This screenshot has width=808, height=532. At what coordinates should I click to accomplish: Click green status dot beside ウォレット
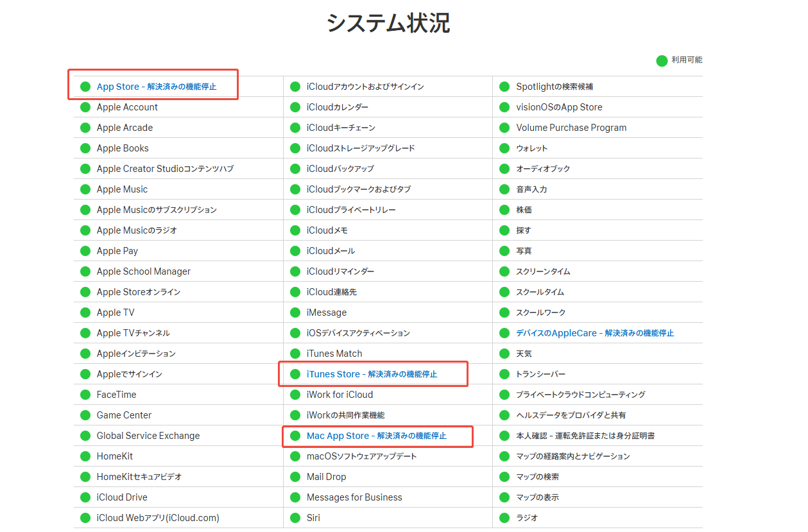[505, 148]
